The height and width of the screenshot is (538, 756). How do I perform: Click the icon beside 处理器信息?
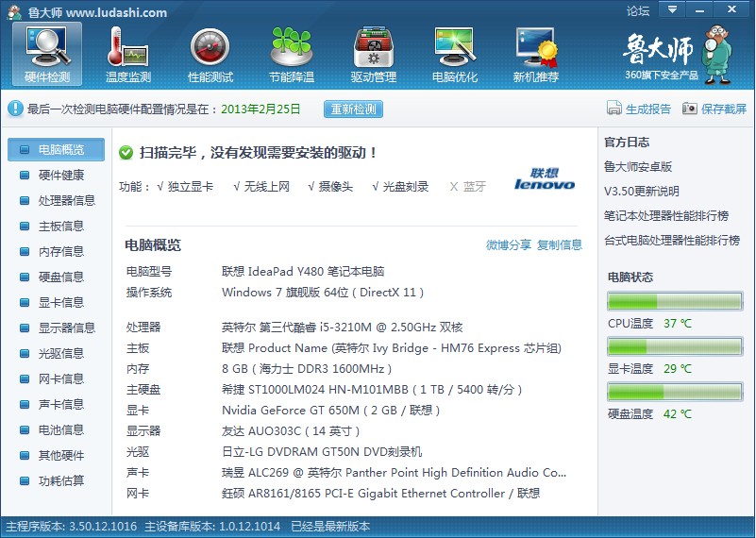25,200
